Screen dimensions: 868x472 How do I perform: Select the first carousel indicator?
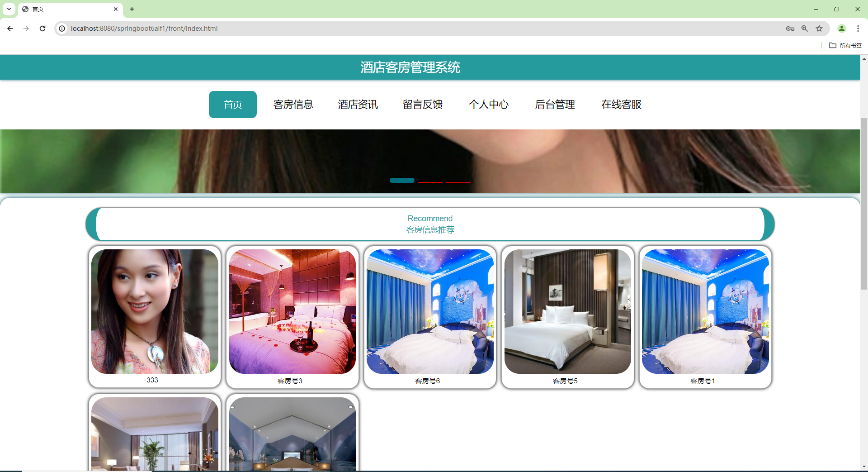click(401, 180)
